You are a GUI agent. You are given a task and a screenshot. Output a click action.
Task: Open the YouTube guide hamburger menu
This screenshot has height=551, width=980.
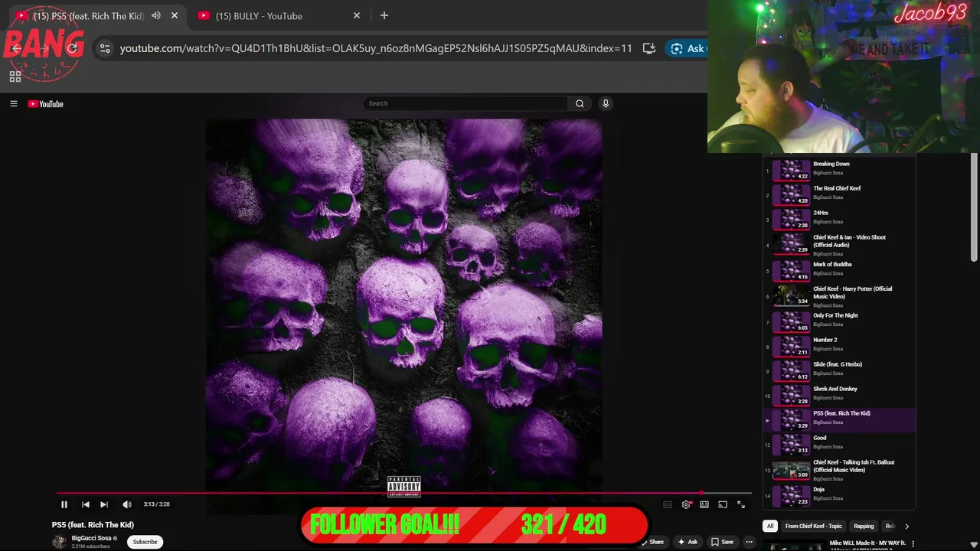click(13, 104)
